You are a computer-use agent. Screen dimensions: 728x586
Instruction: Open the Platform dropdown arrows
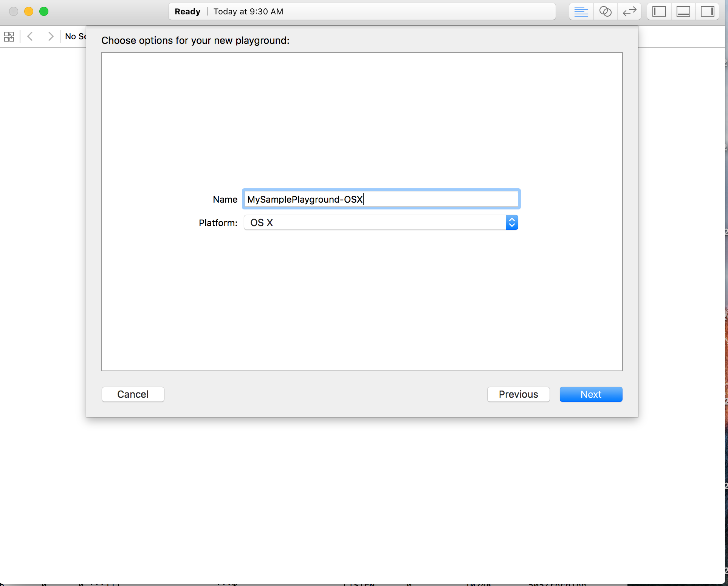(x=512, y=223)
